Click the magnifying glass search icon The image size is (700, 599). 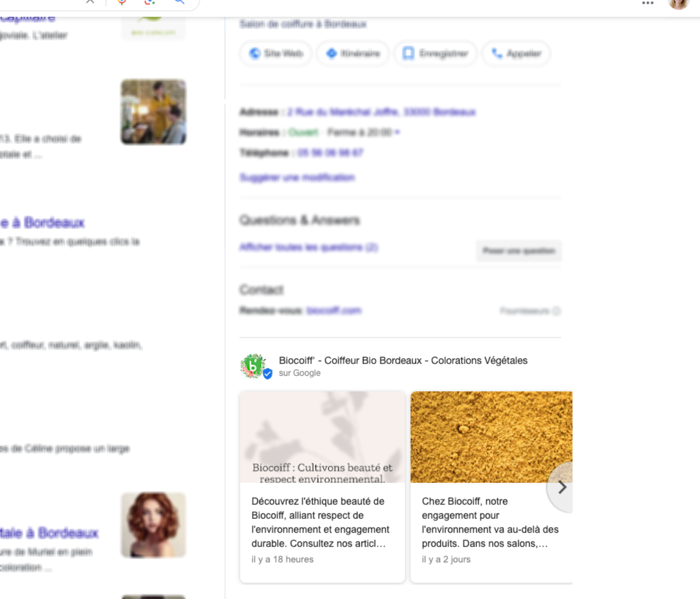pyautogui.click(x=179, y=2)
